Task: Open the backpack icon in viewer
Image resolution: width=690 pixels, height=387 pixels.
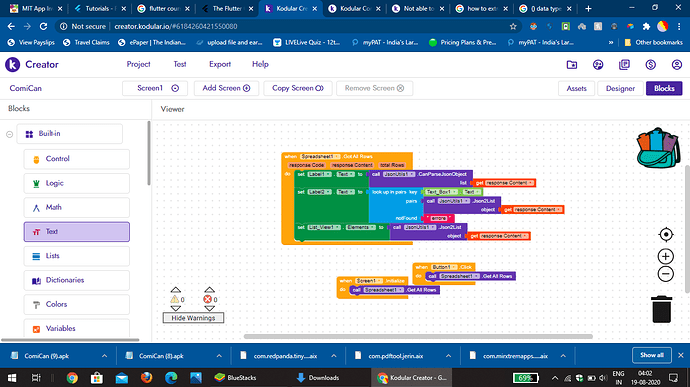Action: click(x=658, y=148)
